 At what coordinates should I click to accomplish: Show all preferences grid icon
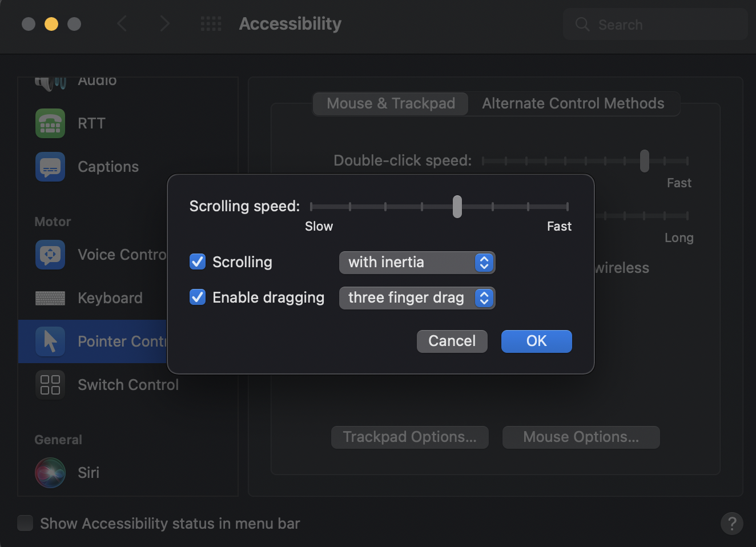(211, 24)
